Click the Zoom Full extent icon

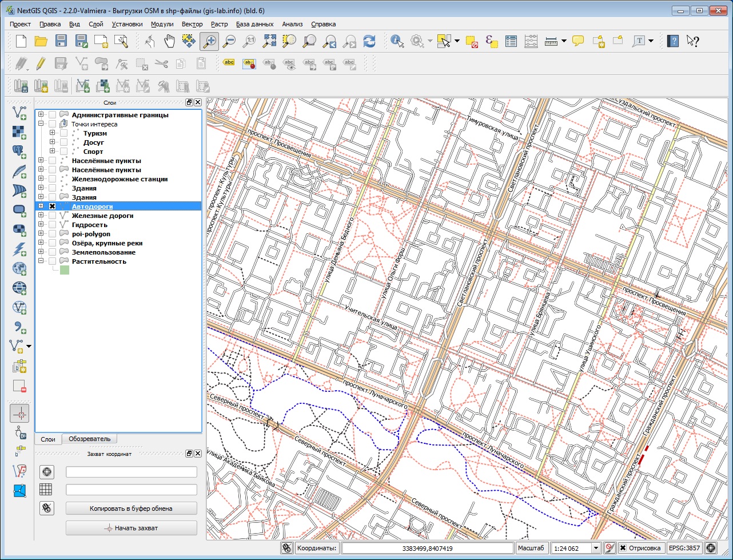[269, 41]
